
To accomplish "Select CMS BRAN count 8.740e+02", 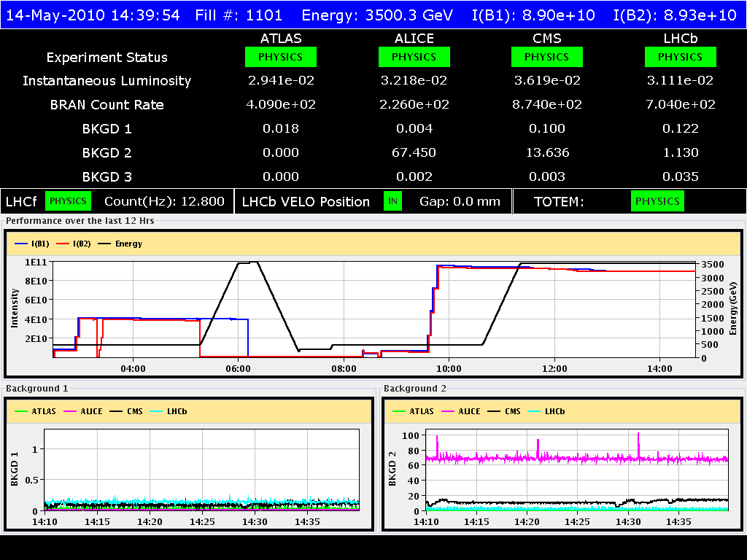I will pyautogui.click(x=547, y=104).
